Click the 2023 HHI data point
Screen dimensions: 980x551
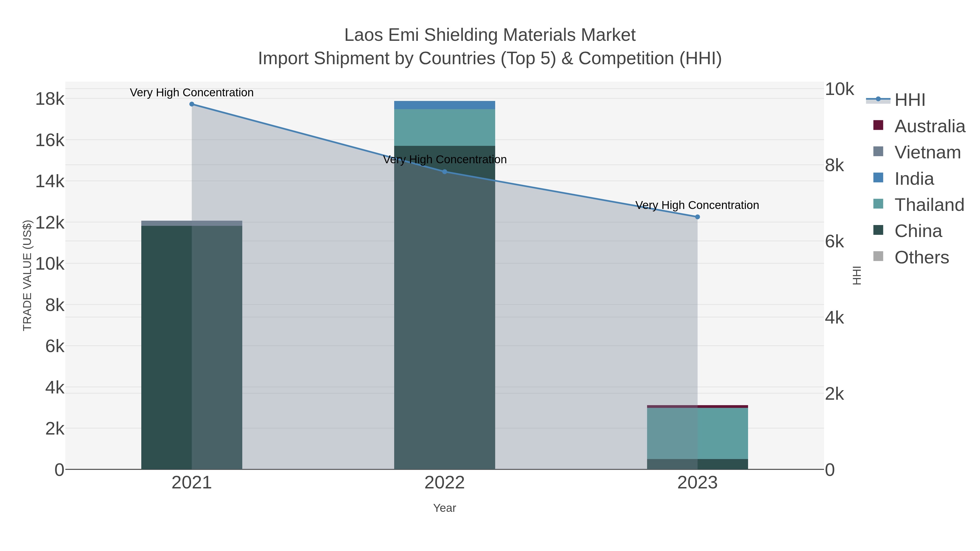tap(697, 217)
